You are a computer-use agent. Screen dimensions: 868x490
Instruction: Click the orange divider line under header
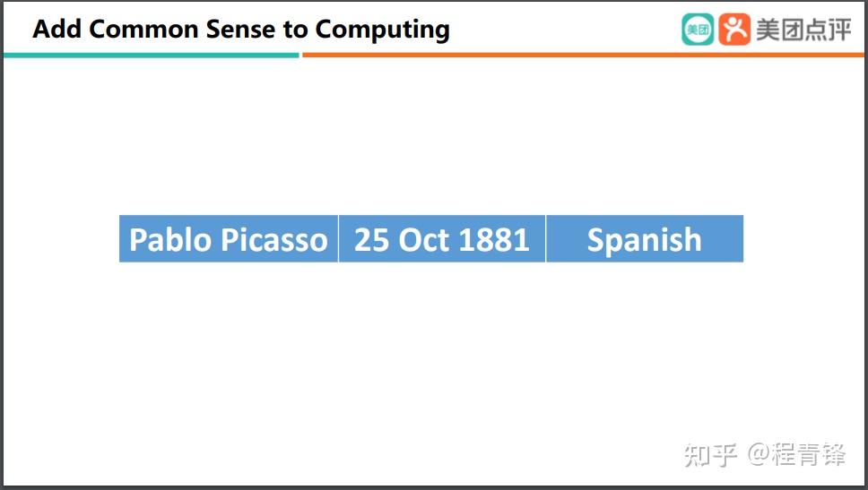[583, 56]
